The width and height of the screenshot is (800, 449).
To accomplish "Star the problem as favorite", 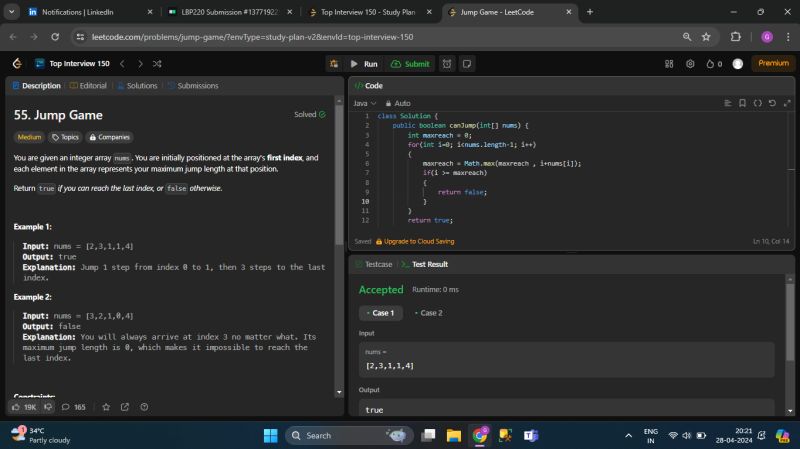I will coord(106,407).
